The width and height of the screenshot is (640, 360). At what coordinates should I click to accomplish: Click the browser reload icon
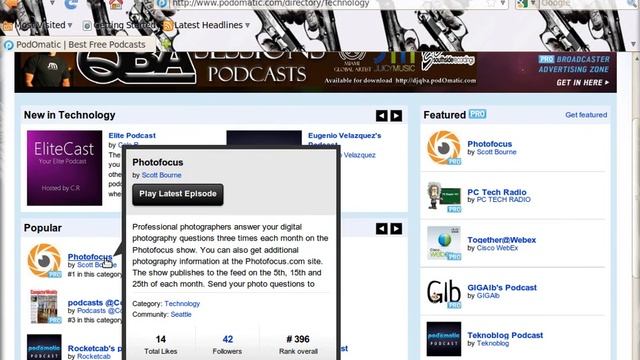click(71, 4)
